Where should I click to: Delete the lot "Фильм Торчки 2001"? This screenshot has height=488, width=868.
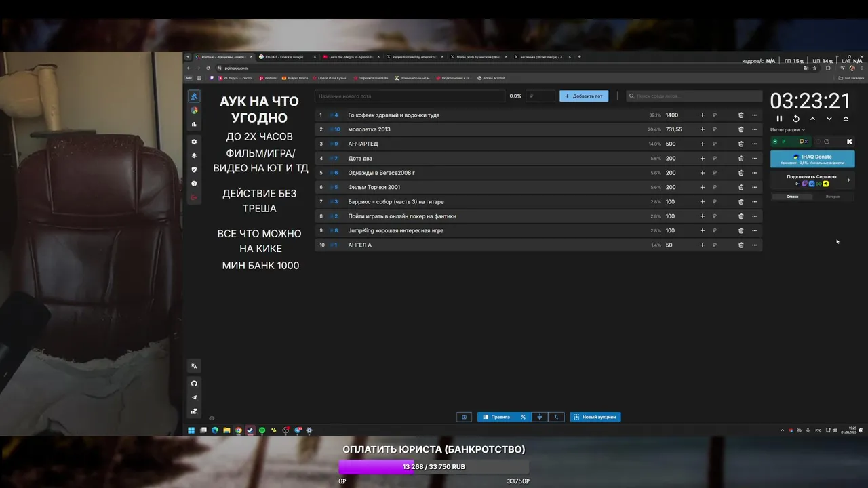[741, 187]
